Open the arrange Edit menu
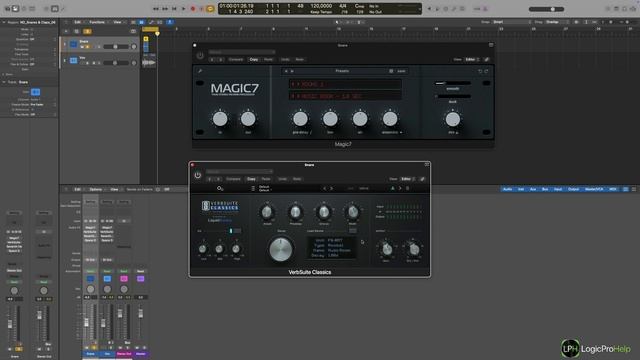640x360 pixels. pos(77,22)
